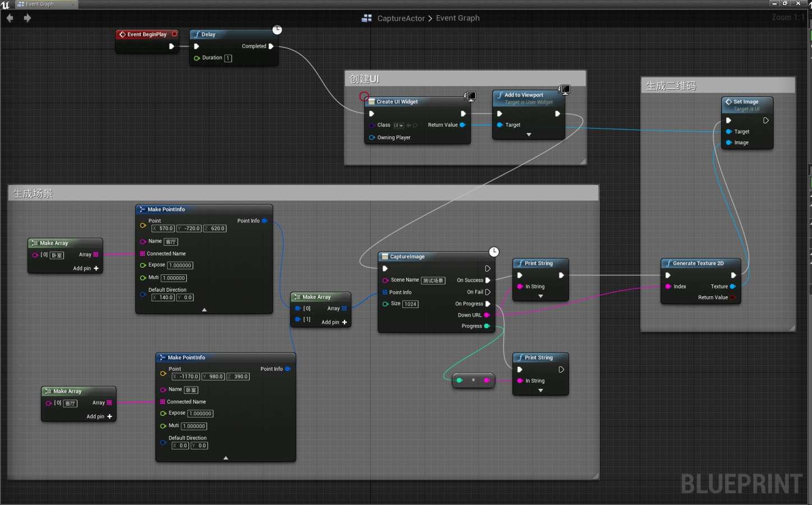Click the Add to Viewport Target pin
Viewport: 812px width, 505px height.
click(x=499, y=125)
